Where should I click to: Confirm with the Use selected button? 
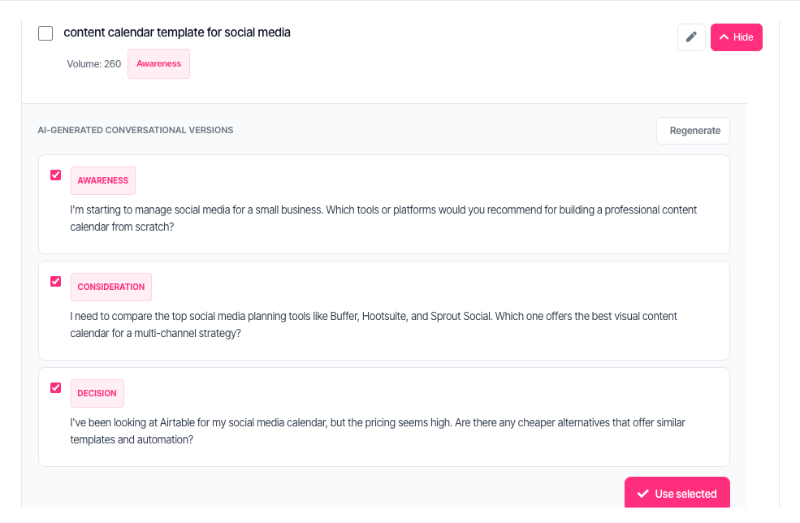click(x=677, y=493)
